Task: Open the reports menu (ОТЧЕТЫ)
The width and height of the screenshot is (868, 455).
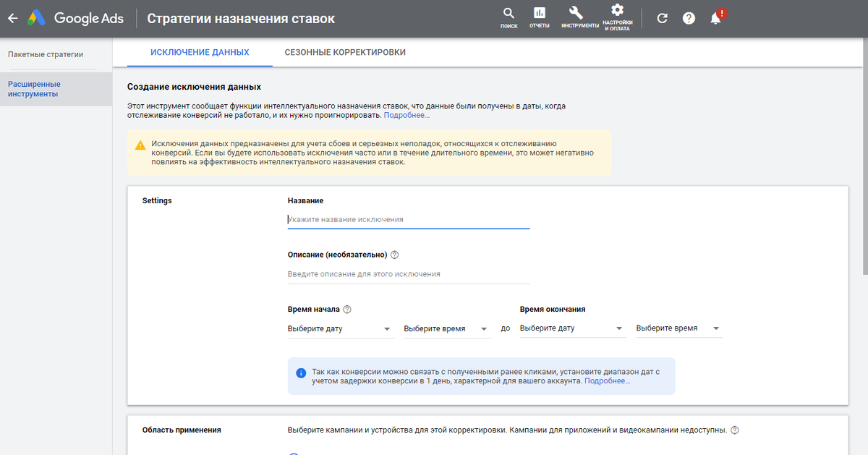Action: 539,17
